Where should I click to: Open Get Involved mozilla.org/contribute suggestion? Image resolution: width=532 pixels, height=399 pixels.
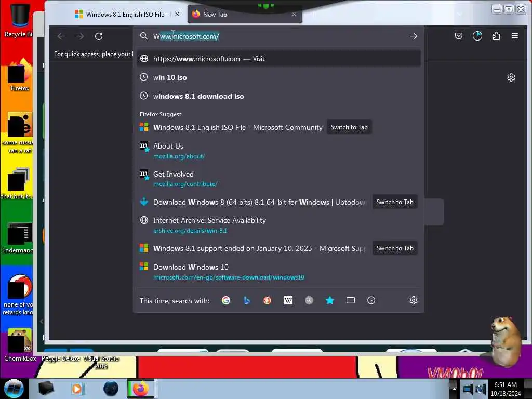pos(278,179)
